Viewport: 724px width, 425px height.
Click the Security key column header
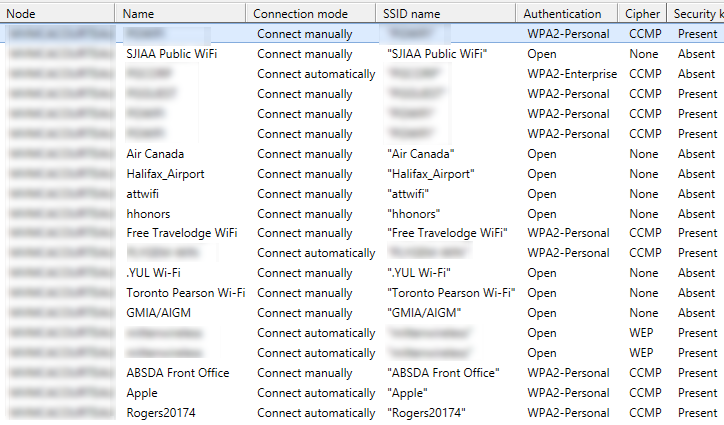(695, 13)
